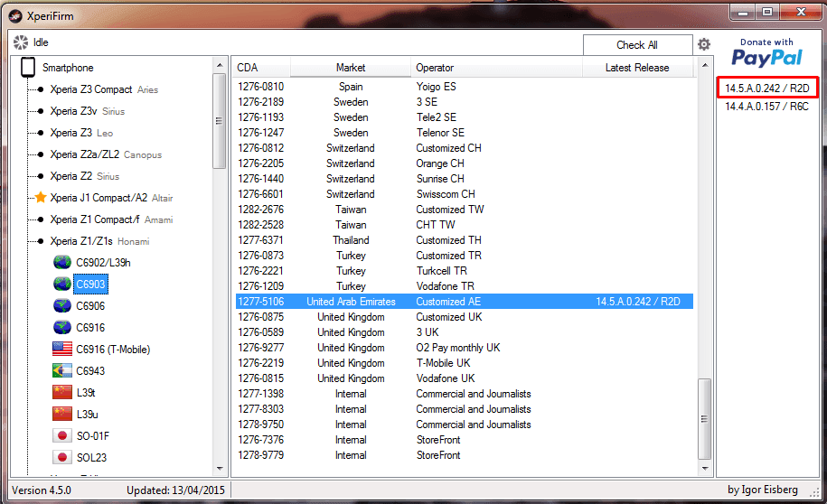827x504 pixels.
Task: Select the C6906 model
Action: click(90, 306)
